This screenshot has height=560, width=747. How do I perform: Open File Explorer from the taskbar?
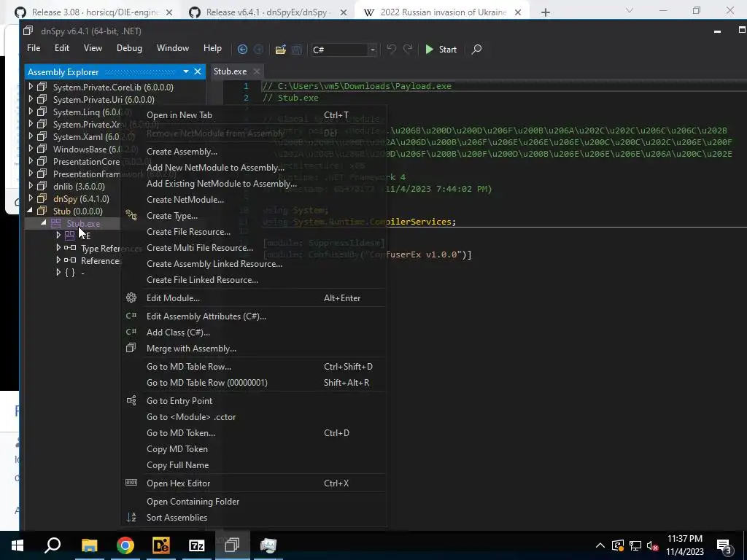pos(89,545)
